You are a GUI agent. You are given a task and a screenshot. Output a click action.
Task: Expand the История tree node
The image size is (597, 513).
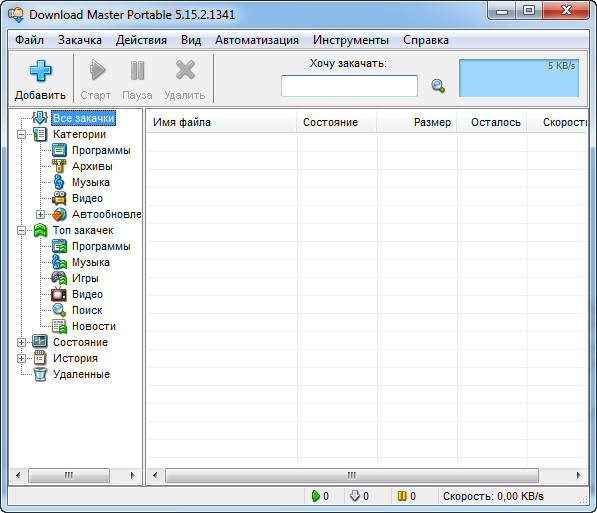click(x=21, y=358)
